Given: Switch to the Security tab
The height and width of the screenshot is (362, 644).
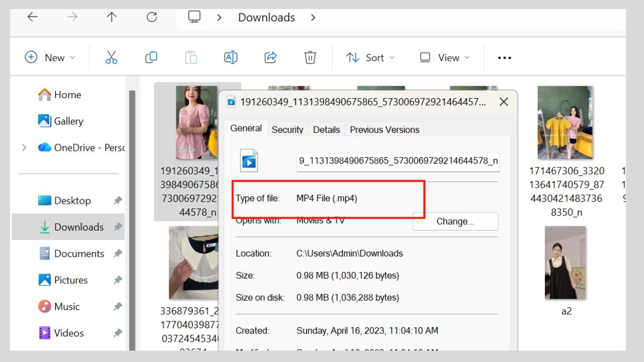Looking at the screenshot, I should click(x=287, y=129).
